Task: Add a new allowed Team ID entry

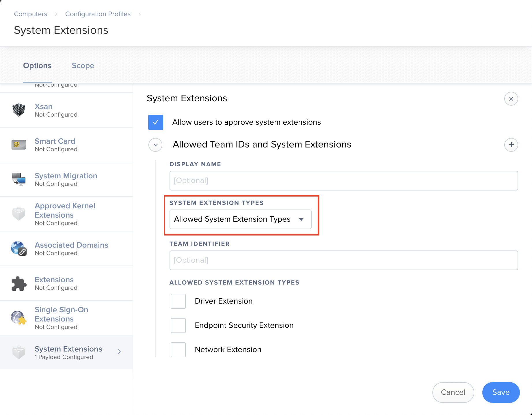Action: [511, 145]
